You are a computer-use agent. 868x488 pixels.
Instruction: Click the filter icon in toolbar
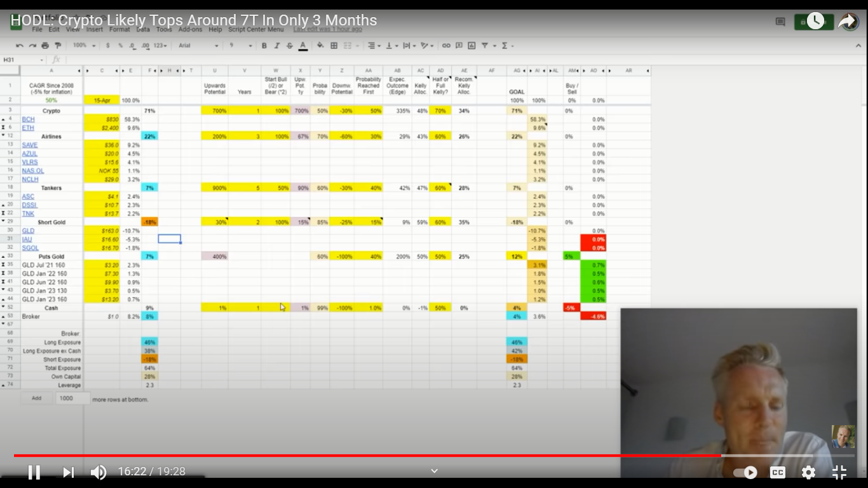pyautogui.click(x=486, y=46)
